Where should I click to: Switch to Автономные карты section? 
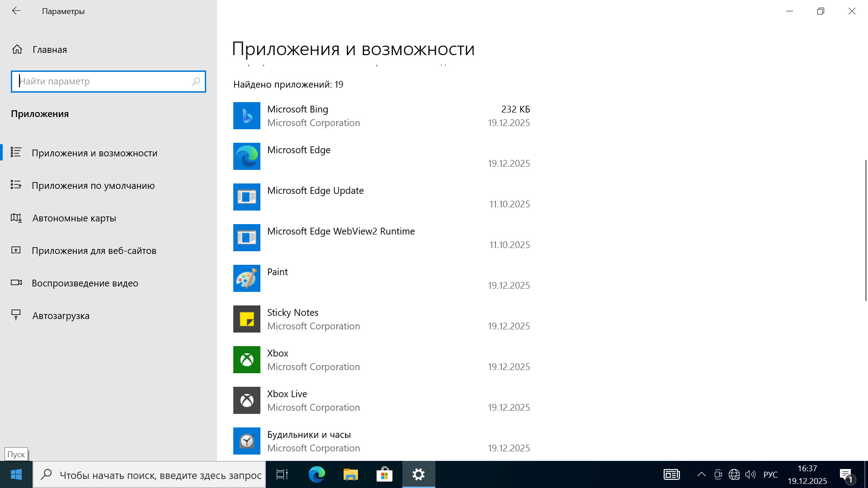(74, 218)
